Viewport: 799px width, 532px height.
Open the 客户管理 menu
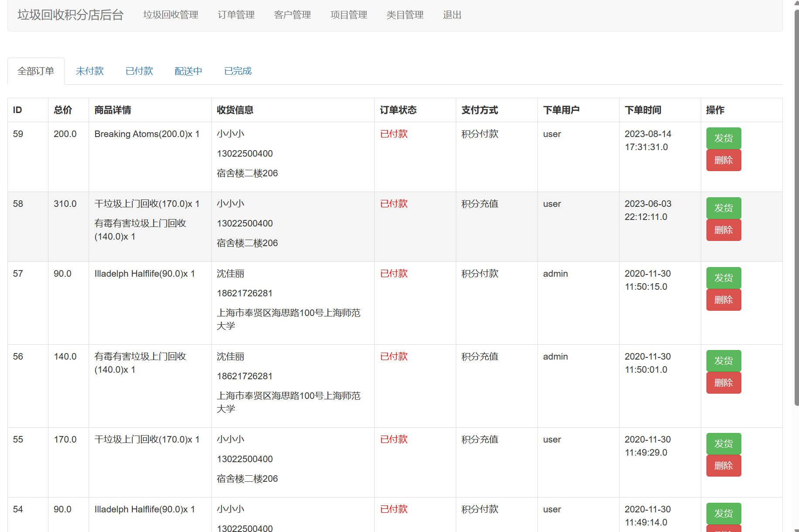coord(292,14)
